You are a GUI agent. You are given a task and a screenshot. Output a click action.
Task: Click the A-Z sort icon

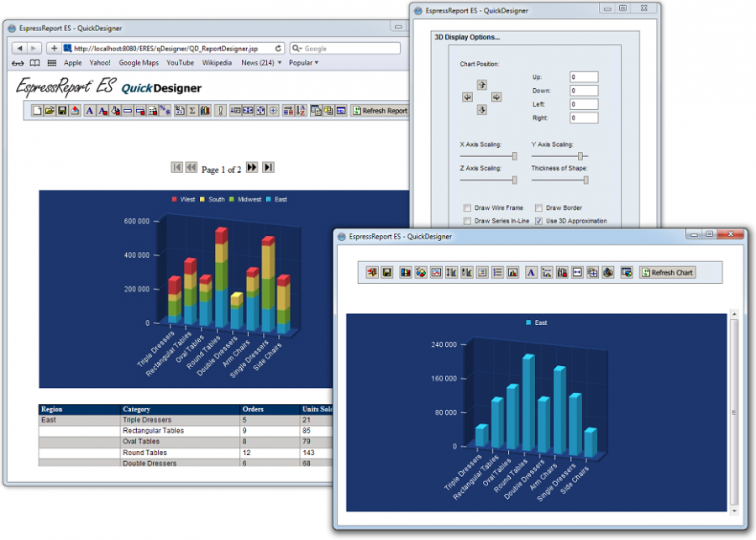301,111
